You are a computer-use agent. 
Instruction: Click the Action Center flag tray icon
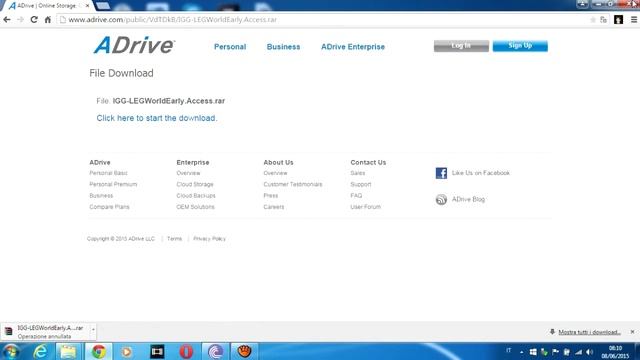click(x=556, y=352)
